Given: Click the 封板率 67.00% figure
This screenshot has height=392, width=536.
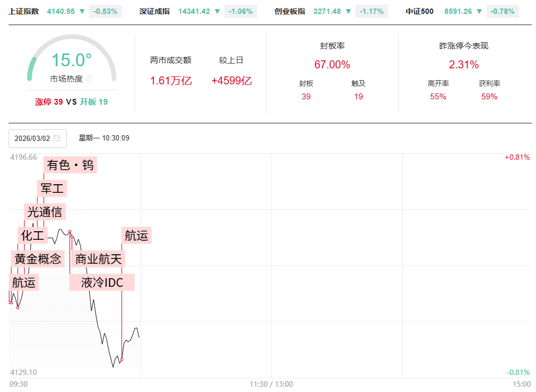Looking at the screenshot, I should click(x=332, y=65).
